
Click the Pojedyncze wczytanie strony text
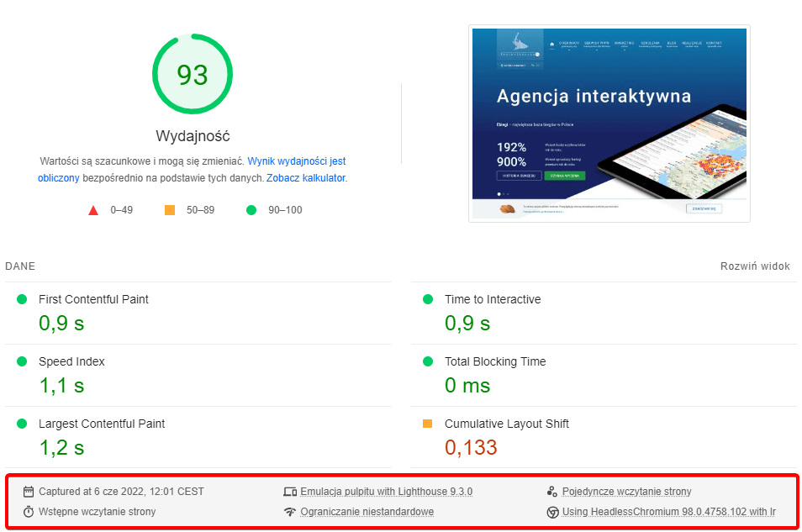pyautogui.click(x=626, y=492)
